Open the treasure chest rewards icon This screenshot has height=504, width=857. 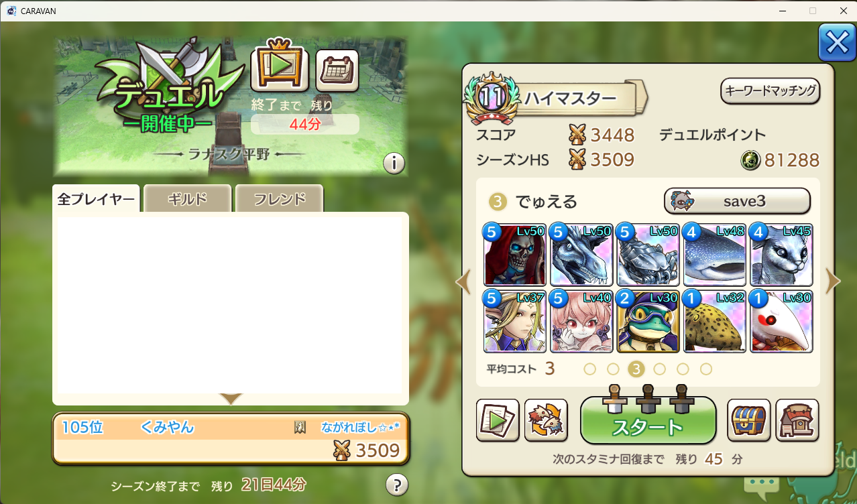(x=749, y=420)
